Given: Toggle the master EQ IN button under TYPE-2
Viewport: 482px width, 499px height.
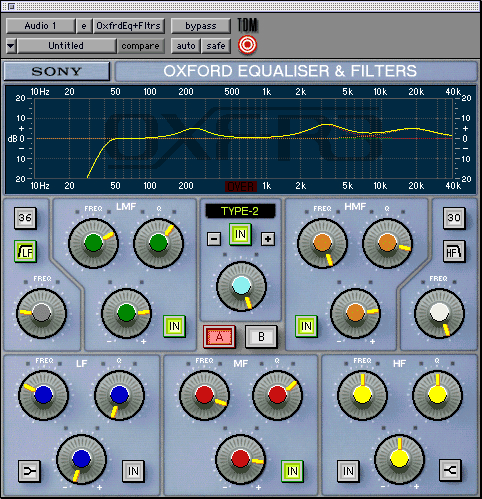Looking at the screenshot, I should pyautogui.click(x=240, y=234).
